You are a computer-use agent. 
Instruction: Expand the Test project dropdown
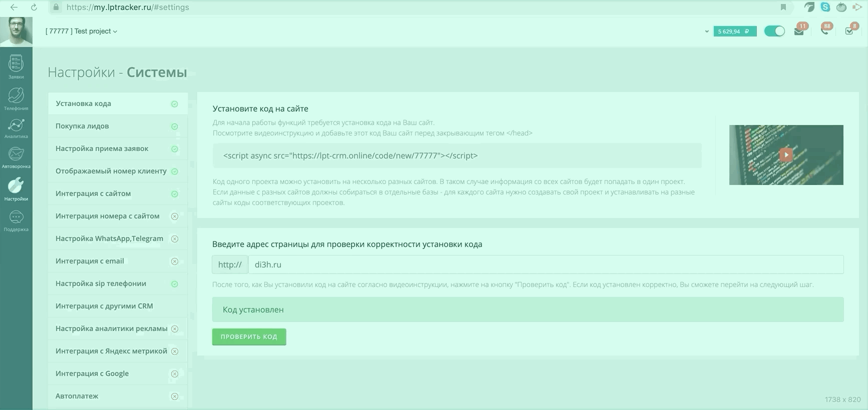(x=81, y=31)
